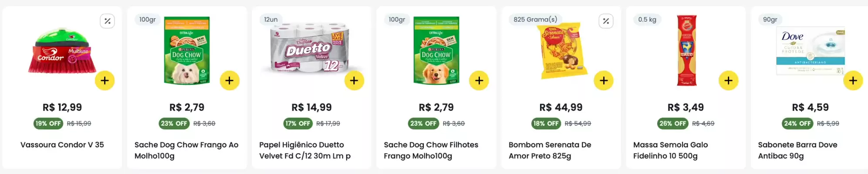Add Vassoura Condor V 35 to cart
868x174 pixels.
(105, 80)
